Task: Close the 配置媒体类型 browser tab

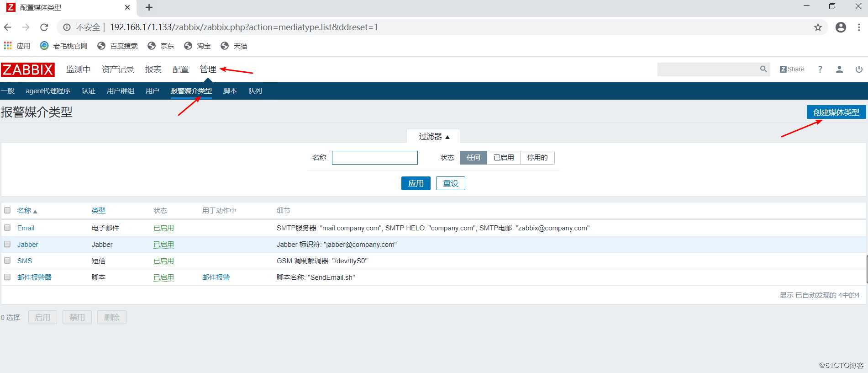Action: (127, 7)
